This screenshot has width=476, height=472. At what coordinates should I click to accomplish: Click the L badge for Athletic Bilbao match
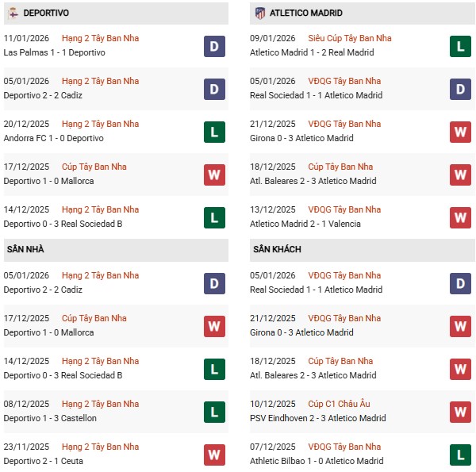[x=460, y=455]
